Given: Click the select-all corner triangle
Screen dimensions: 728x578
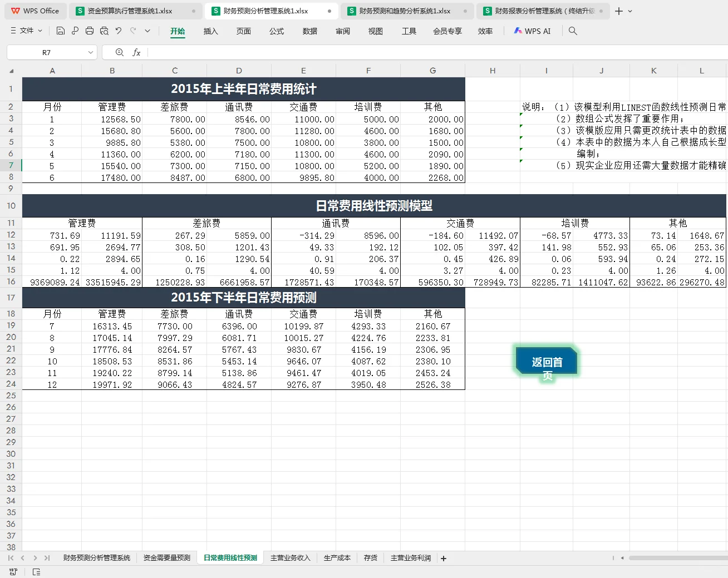Looking at the screenshot, I should pos(11,71).
